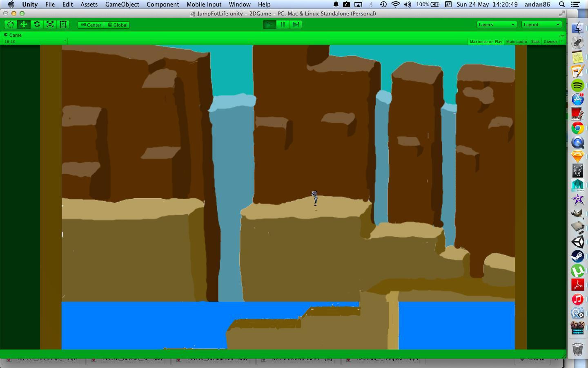Select the Scale tool
The height and width of the screenshot is (368, 588).
(x=50, y=25)
